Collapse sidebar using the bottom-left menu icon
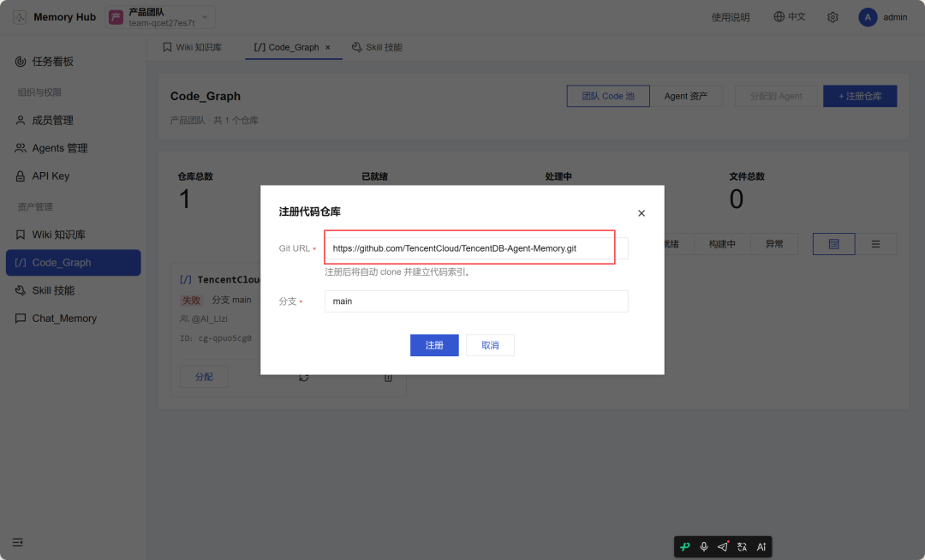Image resolution: width=925 pixels, height=560 pixels. 18,542
